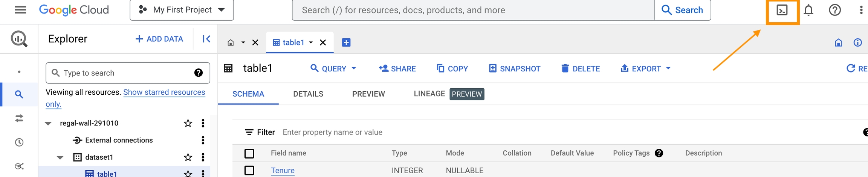Star the regal-wall-291010 project
868x177 pixels.
click(x=188, y=123)
